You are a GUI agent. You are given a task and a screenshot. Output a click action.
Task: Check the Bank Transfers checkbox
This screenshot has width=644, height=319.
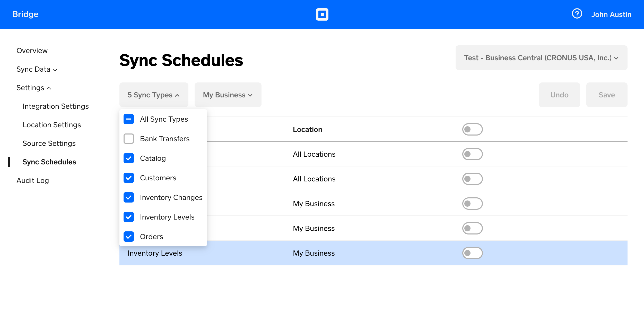pos(129,139)
